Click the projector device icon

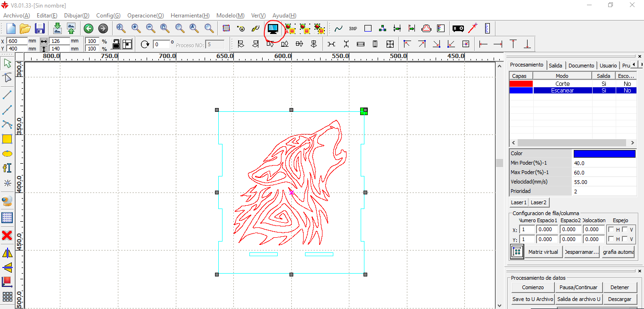[x=458, y=28]
